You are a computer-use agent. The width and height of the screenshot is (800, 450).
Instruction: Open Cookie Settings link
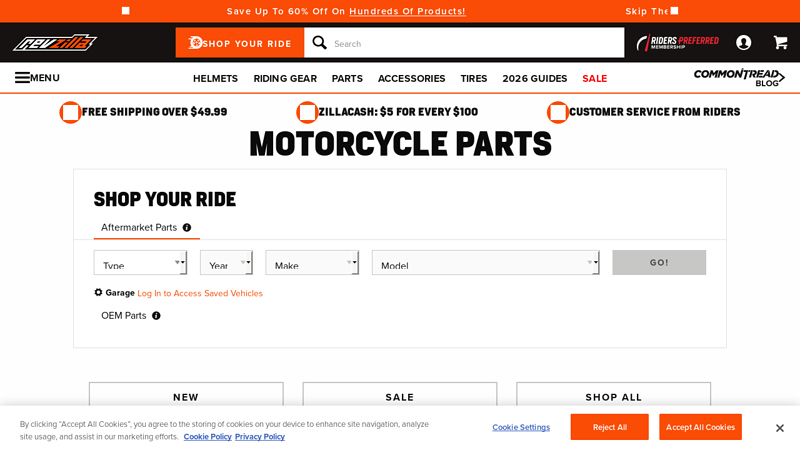click(x=521, y=428)
